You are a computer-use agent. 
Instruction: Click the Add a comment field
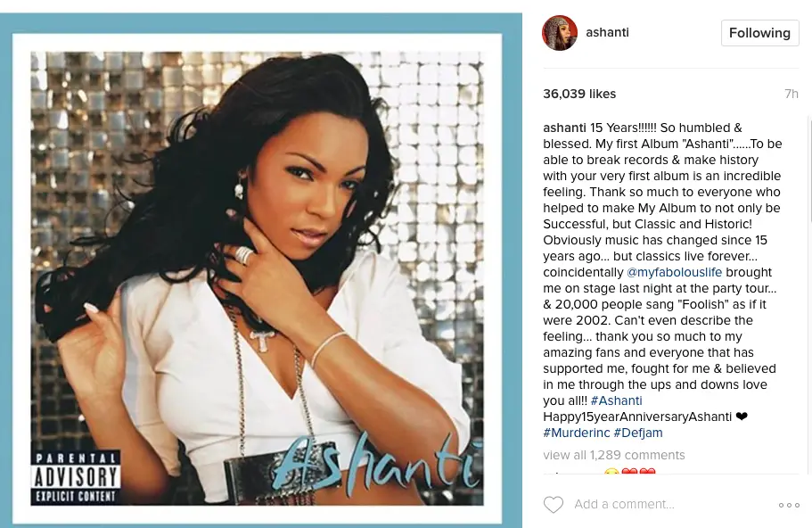[668, 504]
